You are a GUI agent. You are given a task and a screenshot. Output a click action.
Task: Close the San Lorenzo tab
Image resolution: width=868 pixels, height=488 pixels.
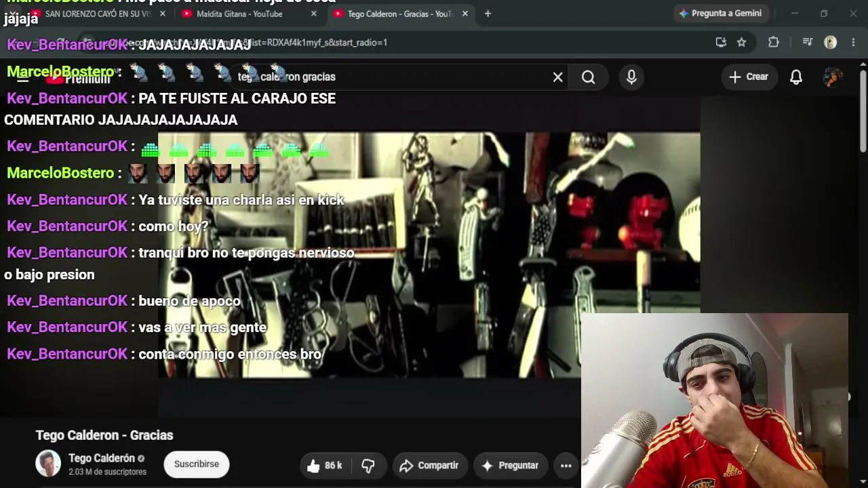coord(163,14)
